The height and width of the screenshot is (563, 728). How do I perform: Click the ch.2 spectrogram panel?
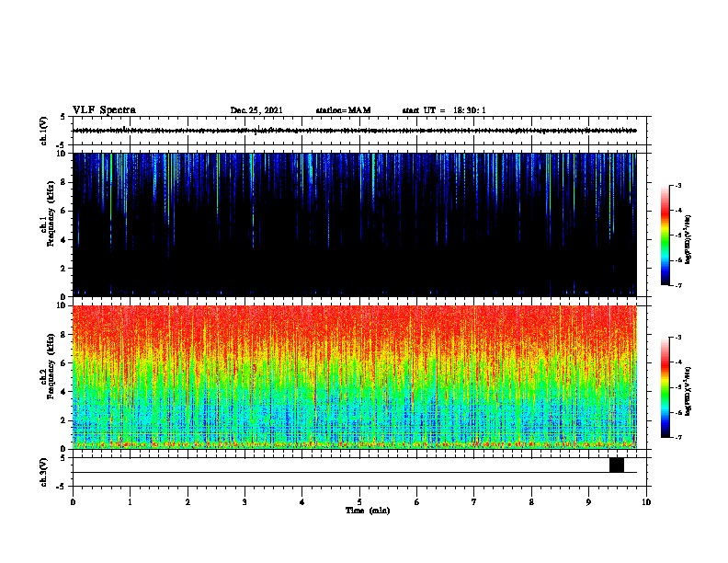[x=355, y=377]
